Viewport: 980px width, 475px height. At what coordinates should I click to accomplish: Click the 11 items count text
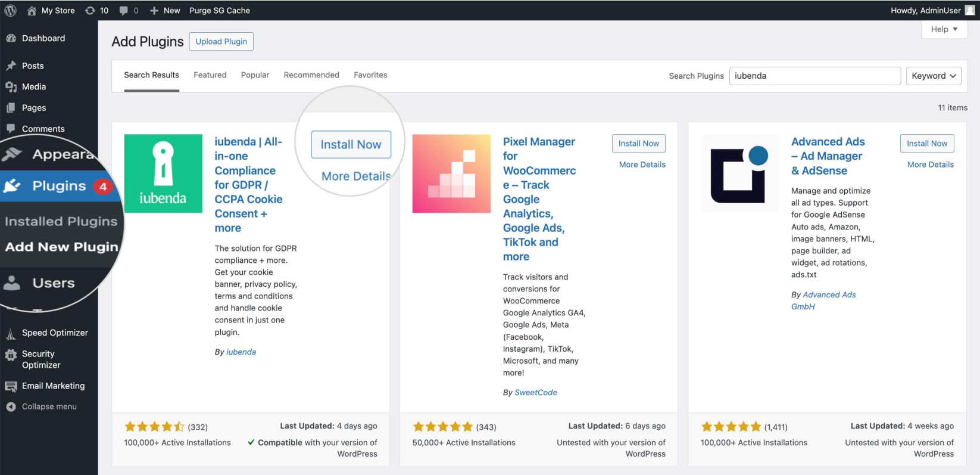coord(953,108)
